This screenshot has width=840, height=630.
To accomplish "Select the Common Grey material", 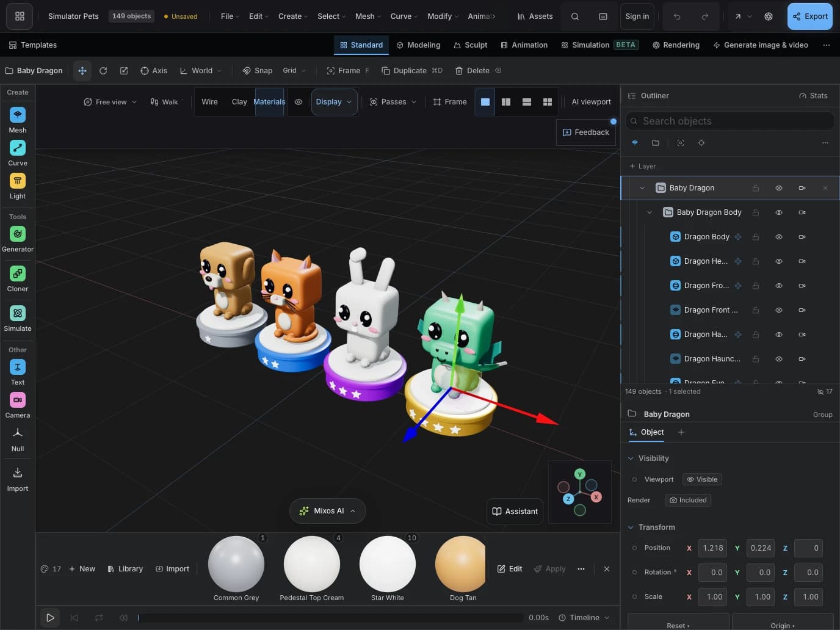I will pyautogui.click(x=236, y=570).
